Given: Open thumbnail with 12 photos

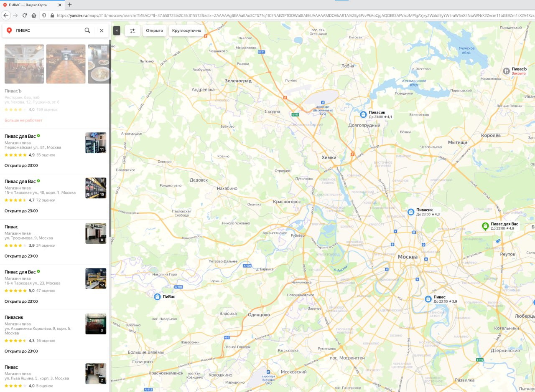Looking at the screenshot, I should [x=96, y=278].
